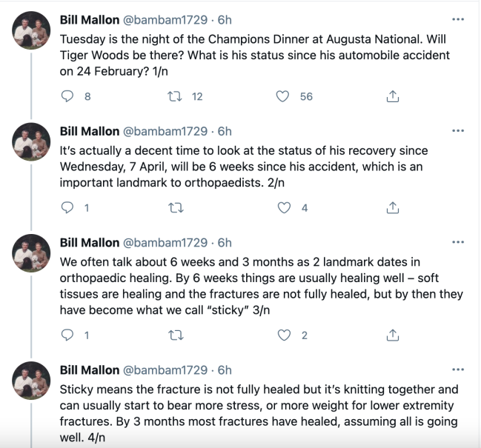Like the tweet with 56 likes

(282, 96)
